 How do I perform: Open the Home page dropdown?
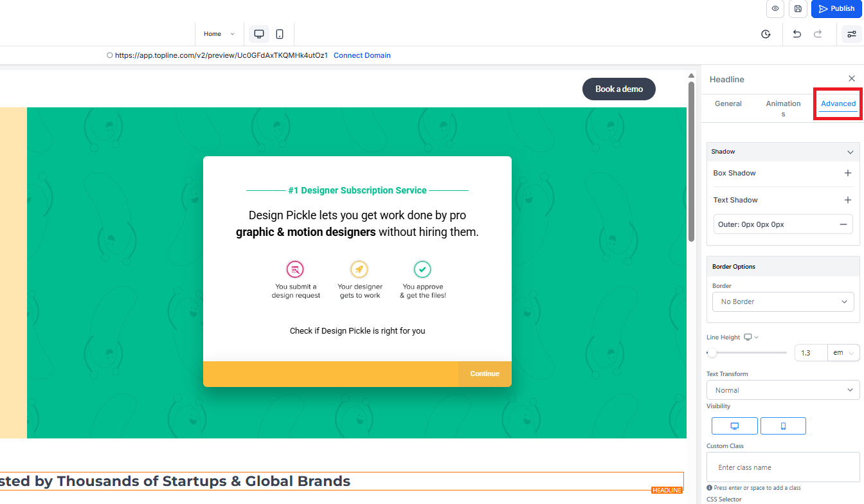[219, 34]
